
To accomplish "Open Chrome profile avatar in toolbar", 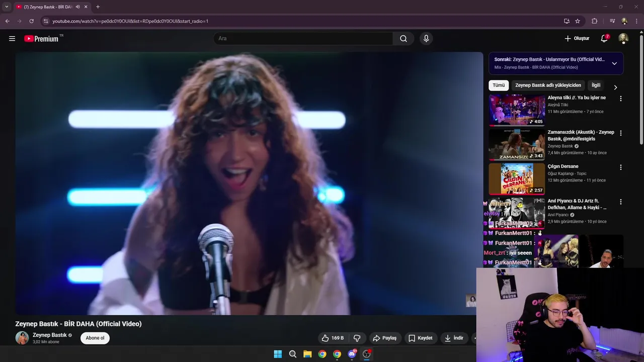I will point(624,21).
